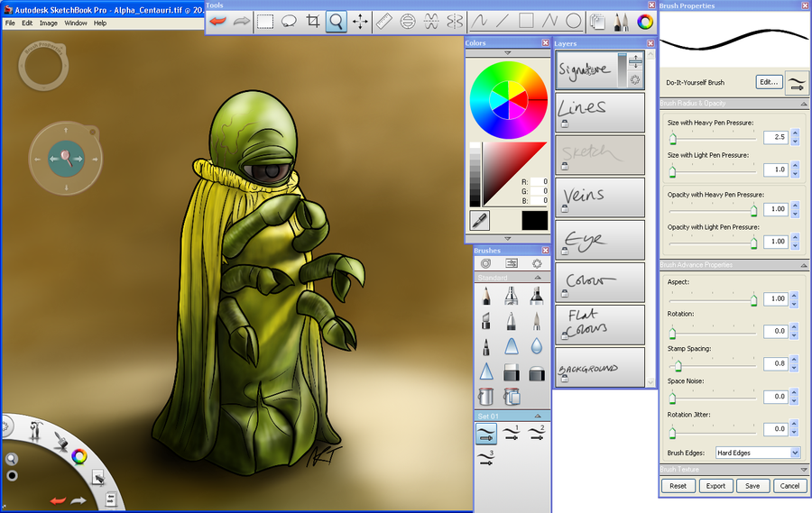Click the bottom expand arrow in Colors panel
812x513 pixels.
pos(507,239)
